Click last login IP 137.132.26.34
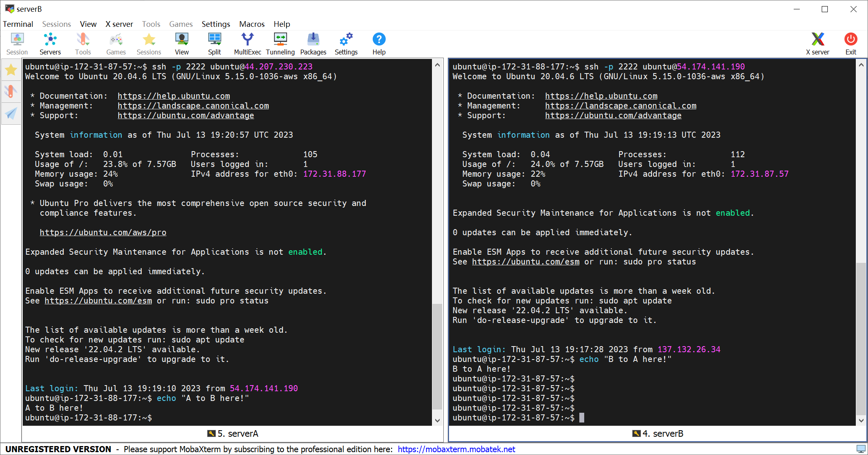Image resolution: width=868 pixels, height=455 pixels. (689, 349)
